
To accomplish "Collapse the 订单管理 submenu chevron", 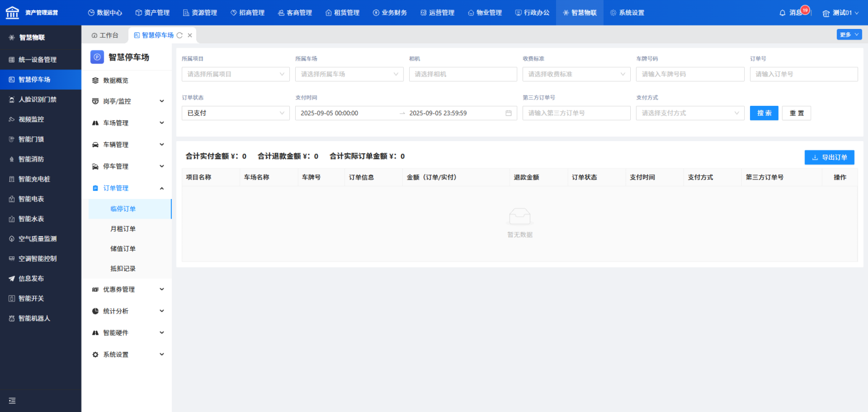I will click(161, 188).
